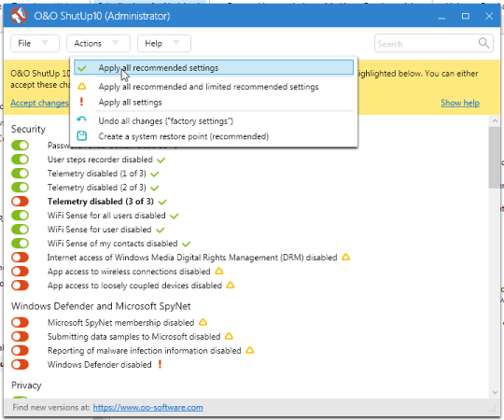Collapse the Actions dropdown menu

(x=98, y=43)
